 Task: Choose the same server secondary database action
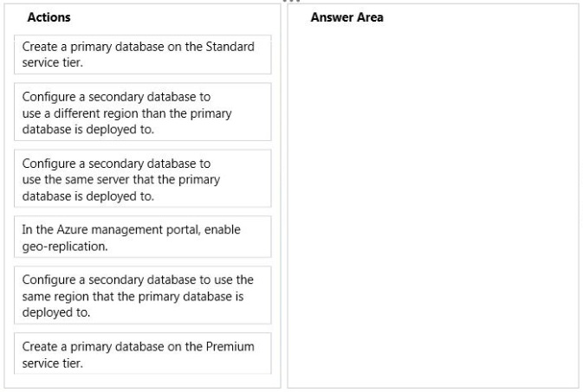142,178
